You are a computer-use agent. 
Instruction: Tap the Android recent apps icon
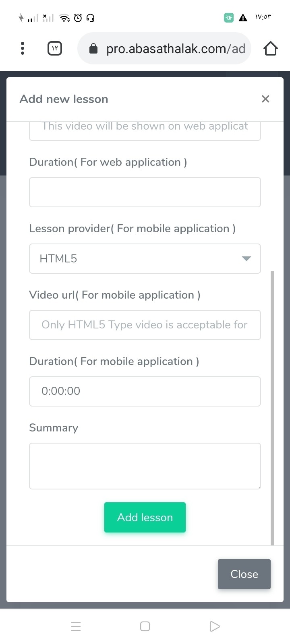pos(76,626)
